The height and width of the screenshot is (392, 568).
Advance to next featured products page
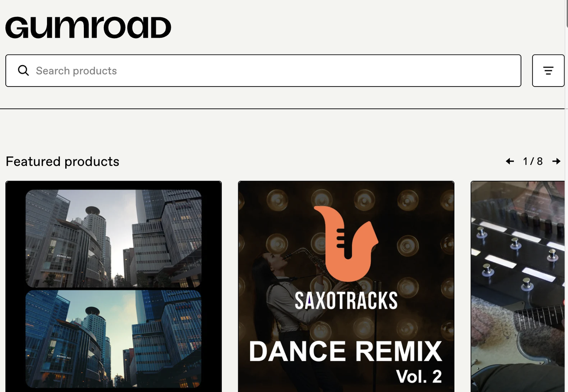point(556,162)
